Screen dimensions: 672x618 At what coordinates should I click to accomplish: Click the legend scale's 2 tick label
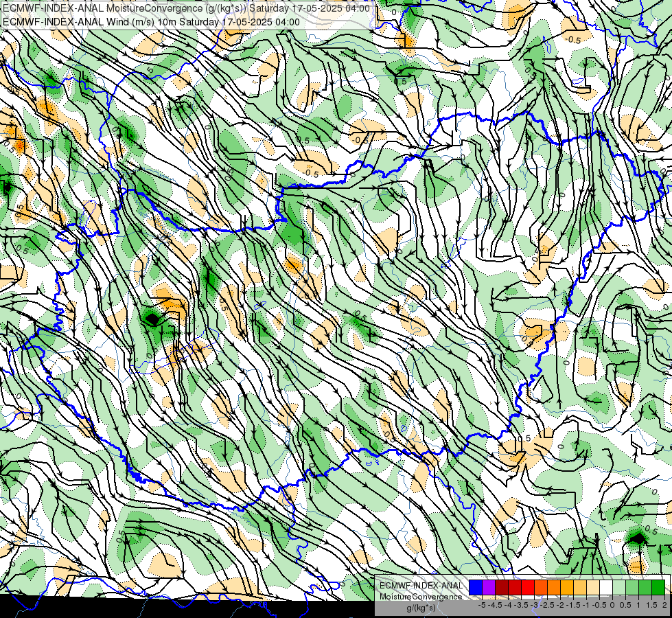[x=664, y=605]
